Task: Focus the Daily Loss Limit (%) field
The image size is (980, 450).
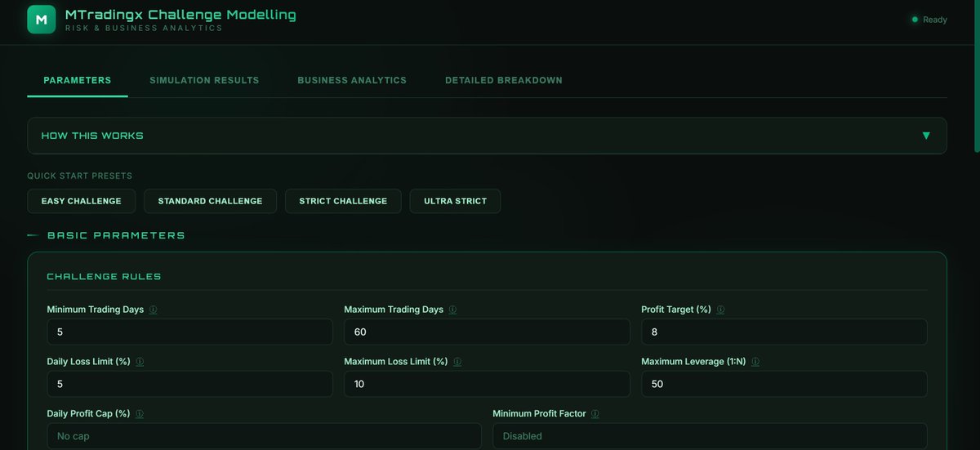Action: coord(189,384)
